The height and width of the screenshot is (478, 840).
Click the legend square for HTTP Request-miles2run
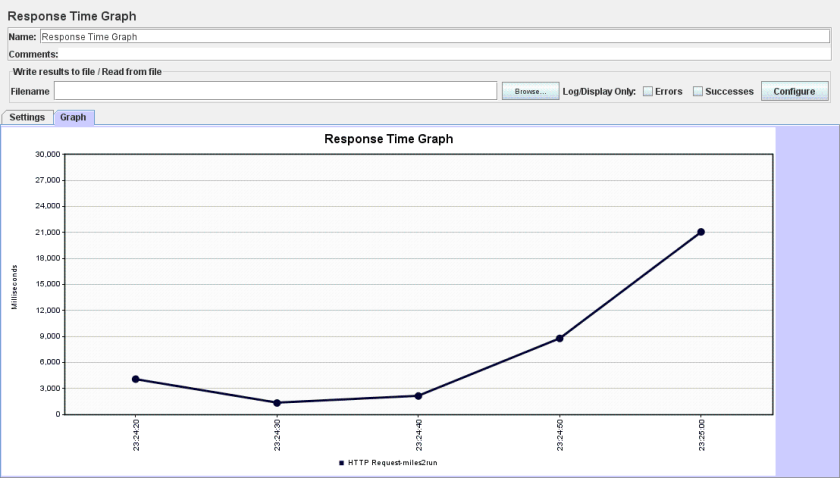click(x=341, y=463)
